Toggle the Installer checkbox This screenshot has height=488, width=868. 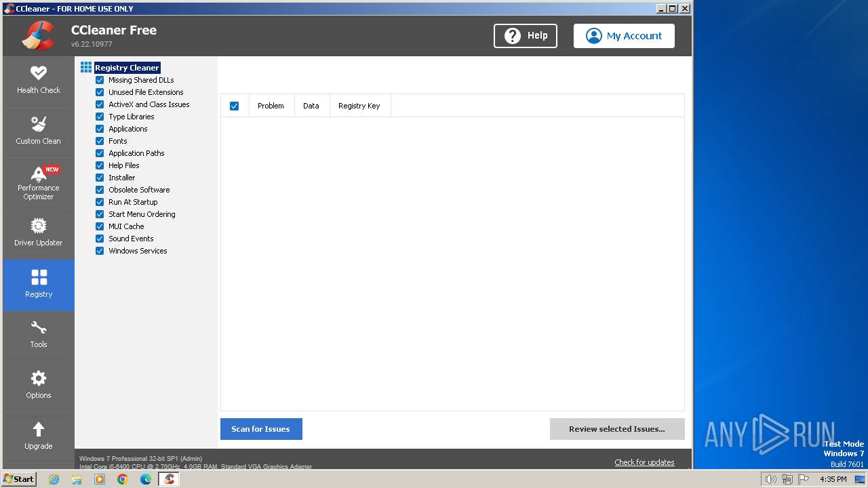coord(100,178)
